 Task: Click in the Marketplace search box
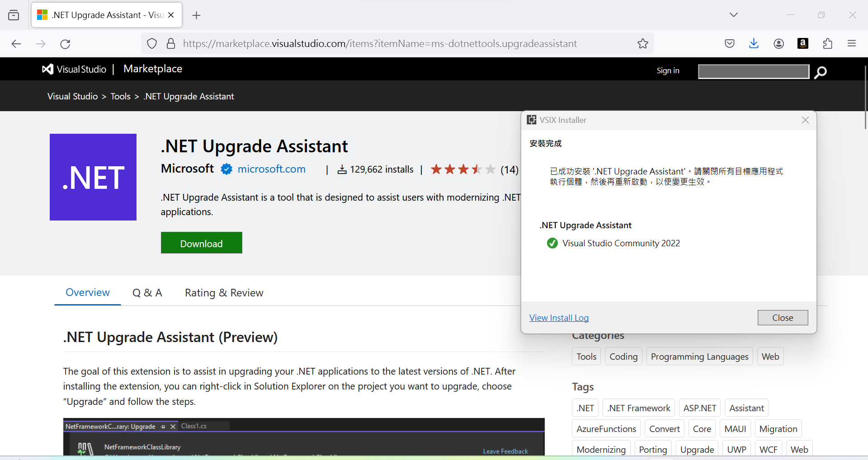(754, 71)
